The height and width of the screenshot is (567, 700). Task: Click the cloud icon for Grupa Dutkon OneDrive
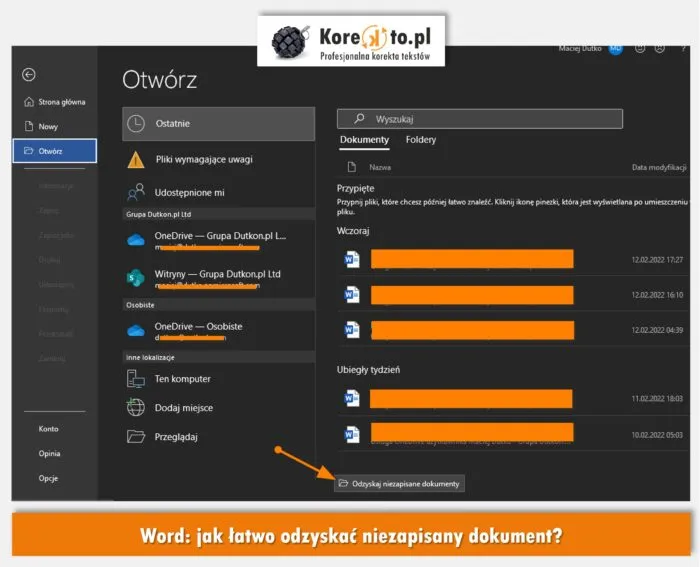pos(136,240)
